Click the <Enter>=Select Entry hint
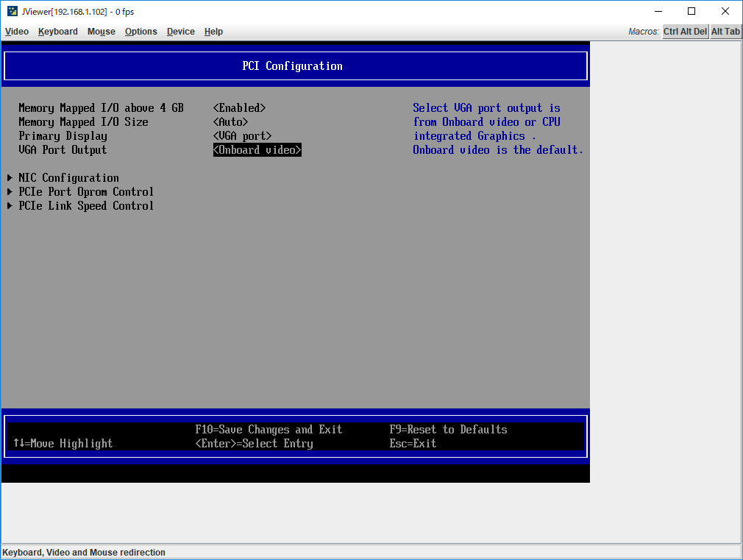Image resolution: width=743 pixels, height=560 pixels. tap(254, 443)
